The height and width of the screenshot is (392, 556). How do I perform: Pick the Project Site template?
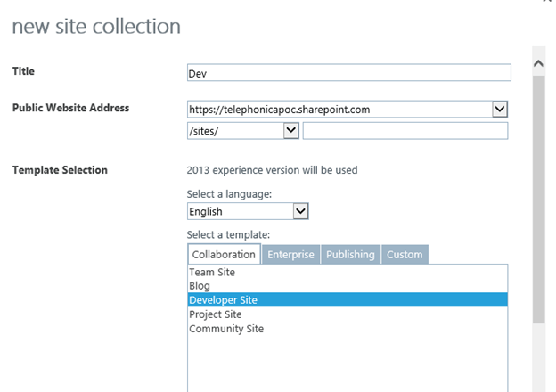[x=215, y=314]
